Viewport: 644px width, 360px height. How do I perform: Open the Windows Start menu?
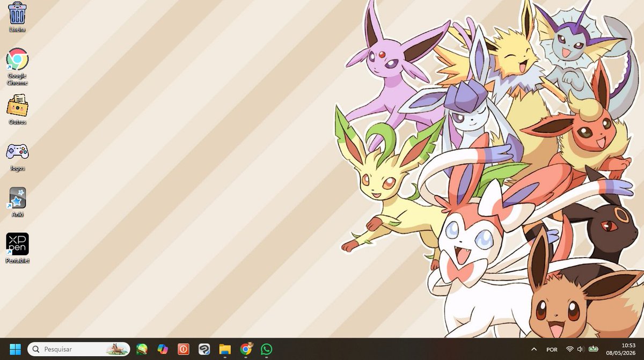[15, 349]
